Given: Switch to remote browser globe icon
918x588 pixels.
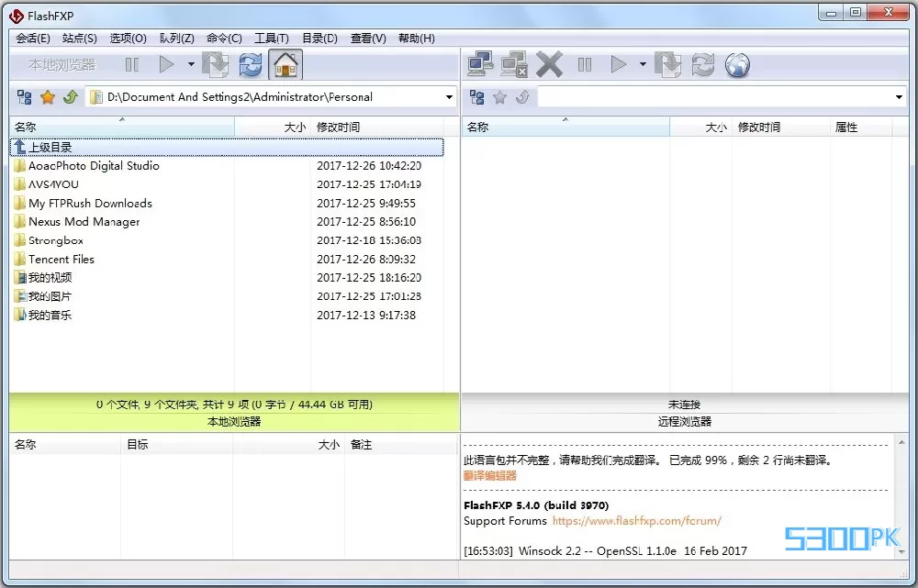Looking at the screenshot, I should [738, 64].
